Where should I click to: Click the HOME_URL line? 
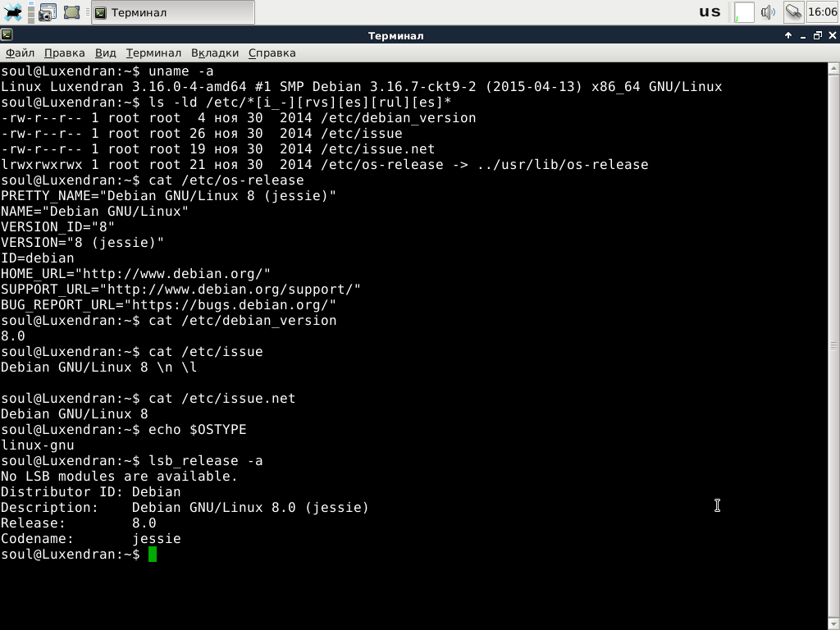(135, 273)
